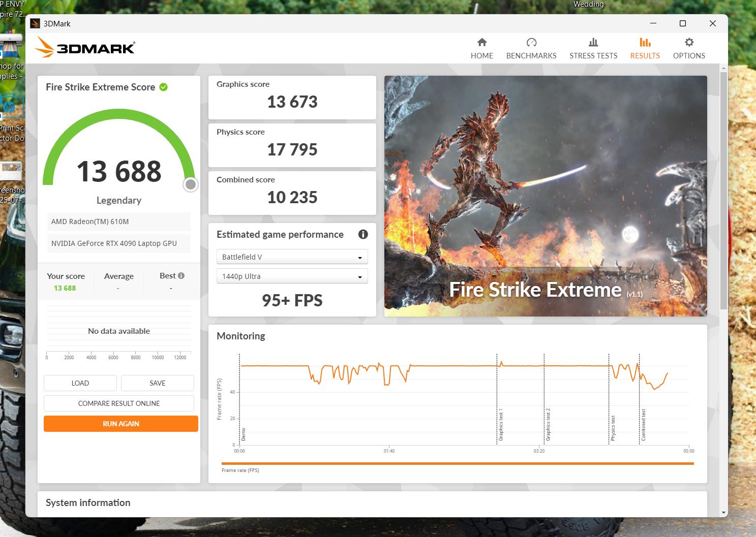Click the (v1.1) version label on the Fire Strike Extreme artwork
Image resolution: width=756 pixels, height=537 pixels.
click(x=634, y=294)
